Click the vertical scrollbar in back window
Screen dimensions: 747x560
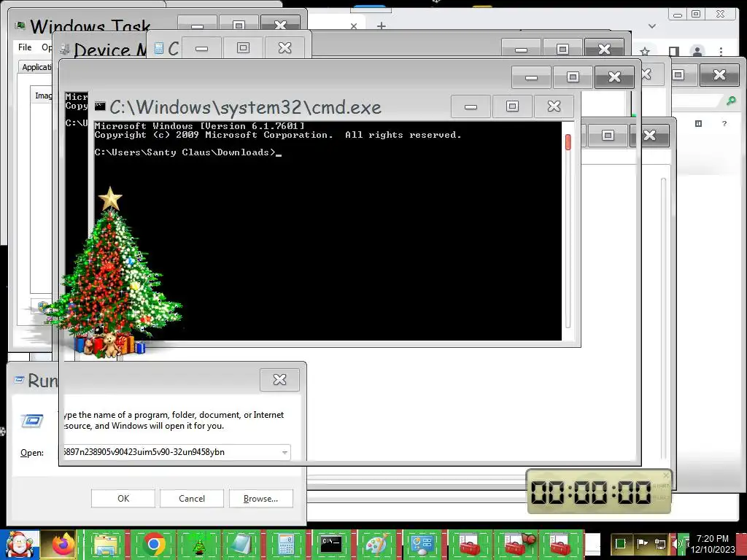click(x=663, y=318)
